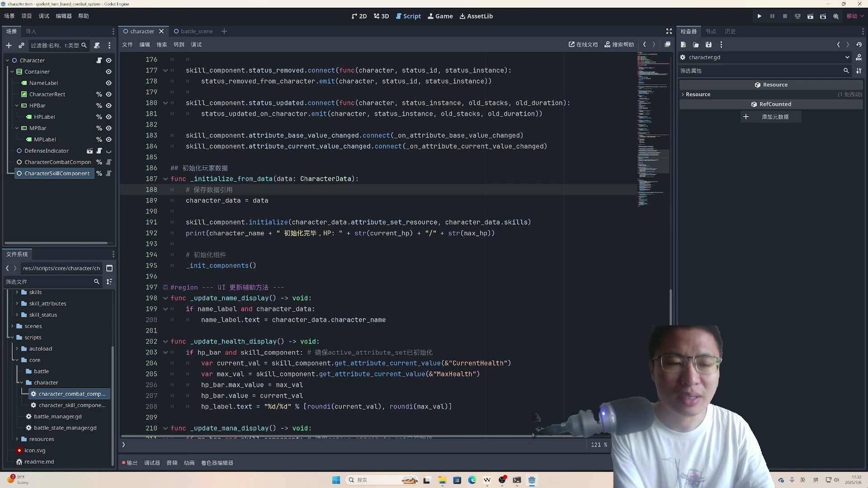This screenshot has width=868, height=488.
Task: Open Windows Start menu on taskbar
Action: [x=336, y=480]
